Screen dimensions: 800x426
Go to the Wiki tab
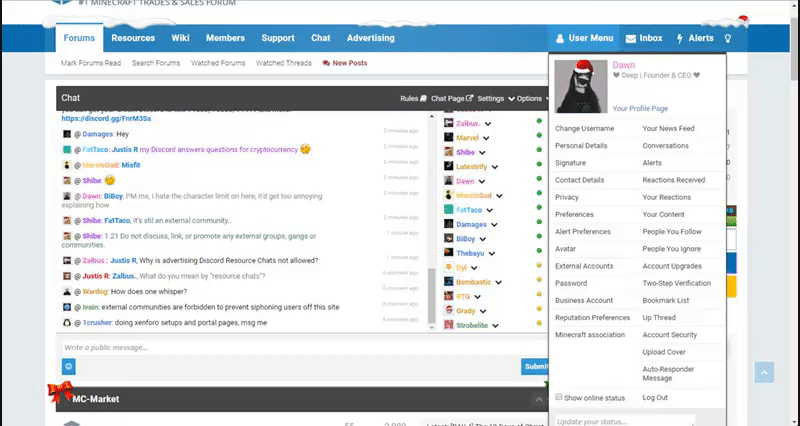180,38
